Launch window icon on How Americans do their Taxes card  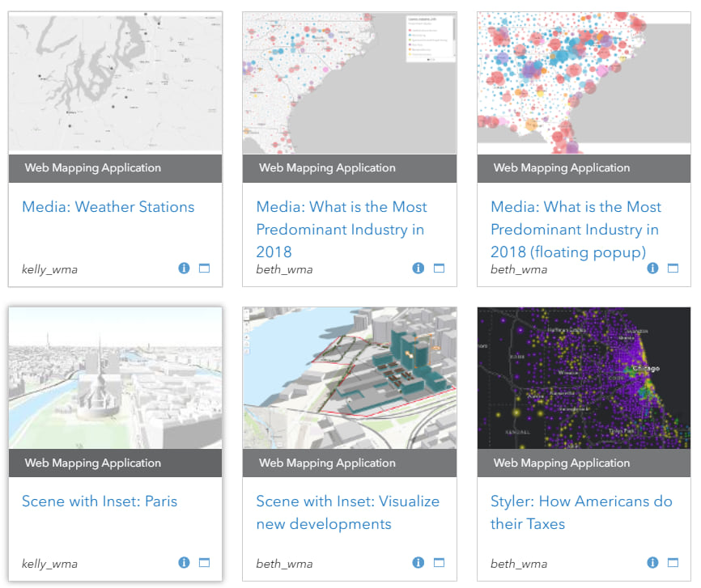pyautogui.click(x=673, y=563)
